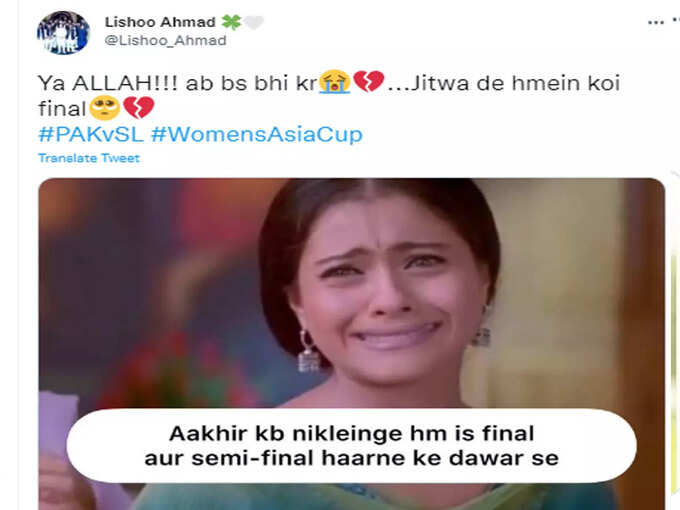The image size is (680, 510).
Task: Click the three-dots more options menu
Action: tap(656, 23)
